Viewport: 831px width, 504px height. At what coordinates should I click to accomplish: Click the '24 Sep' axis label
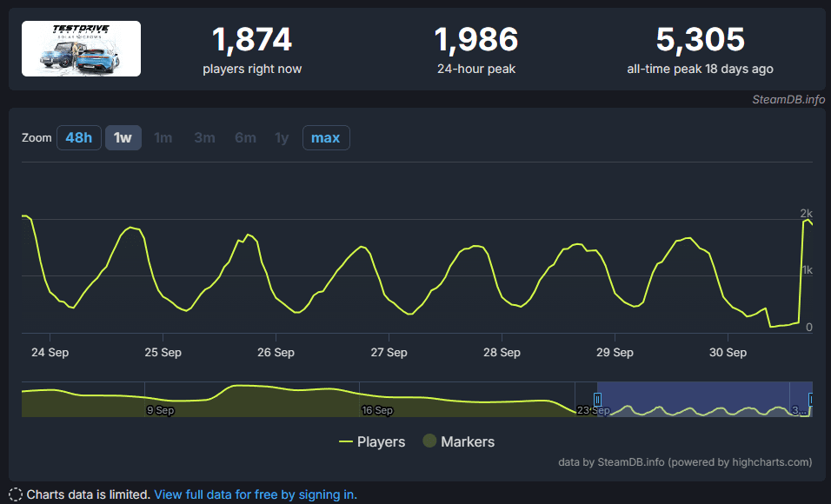coord(50,353)
